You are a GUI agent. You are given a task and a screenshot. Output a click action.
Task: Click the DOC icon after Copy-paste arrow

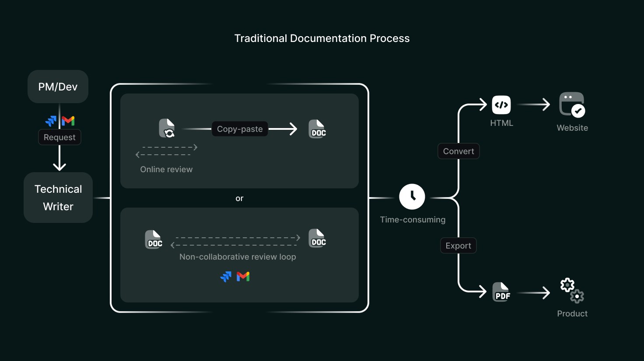click(317, 129)
